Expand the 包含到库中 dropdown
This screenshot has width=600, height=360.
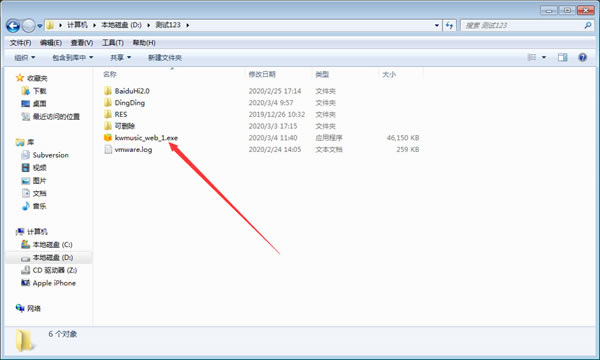[x=73, y=58]
